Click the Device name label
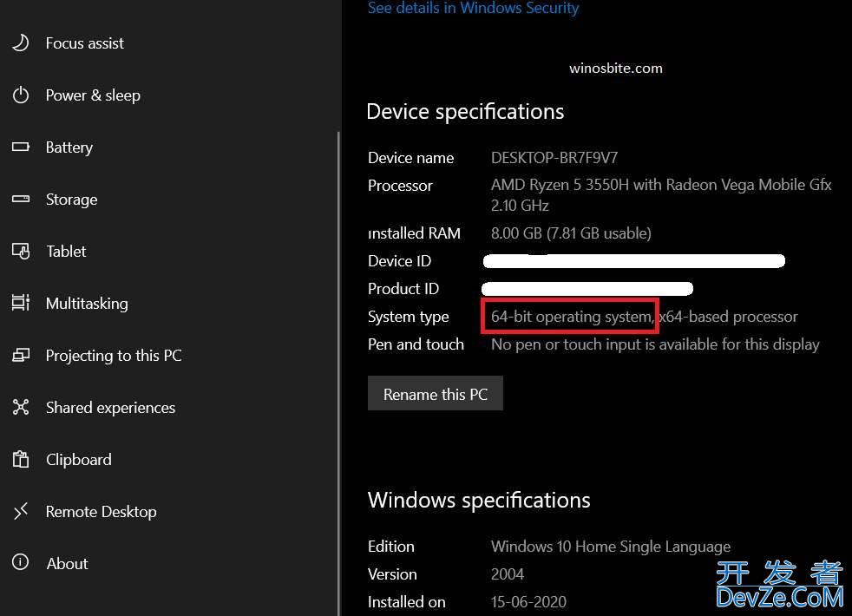The height and width of the screenshot is (616, 852). pos(410,158)
